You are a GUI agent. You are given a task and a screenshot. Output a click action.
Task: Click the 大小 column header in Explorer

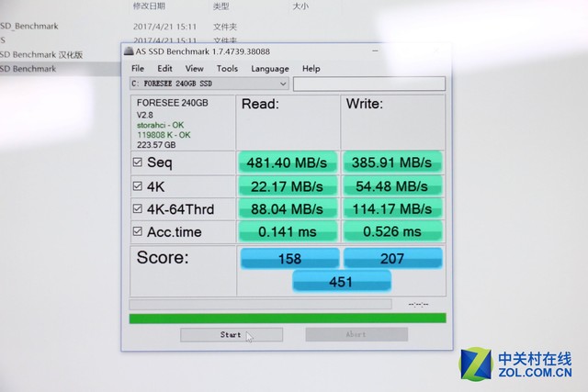tap(300, 6)
